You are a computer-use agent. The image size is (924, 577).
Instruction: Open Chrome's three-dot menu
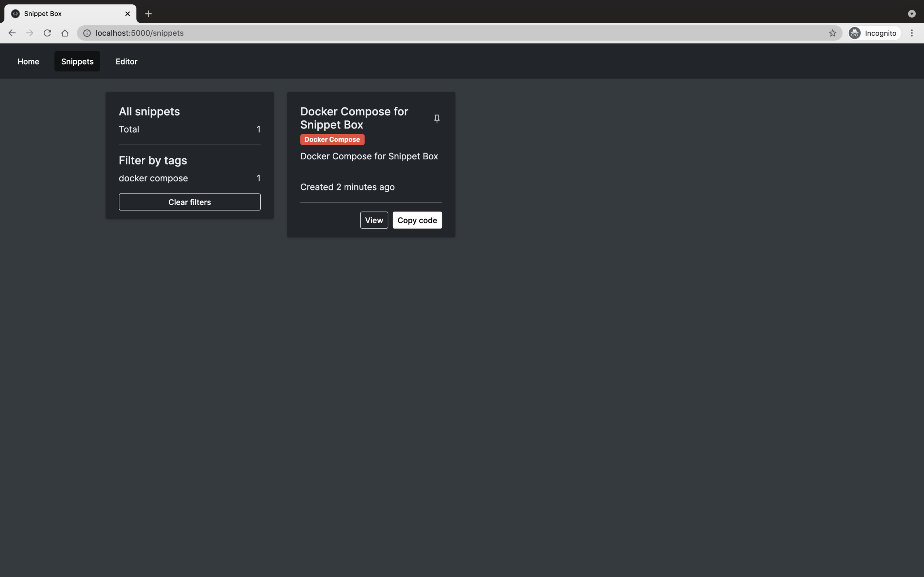click(912, 33)
